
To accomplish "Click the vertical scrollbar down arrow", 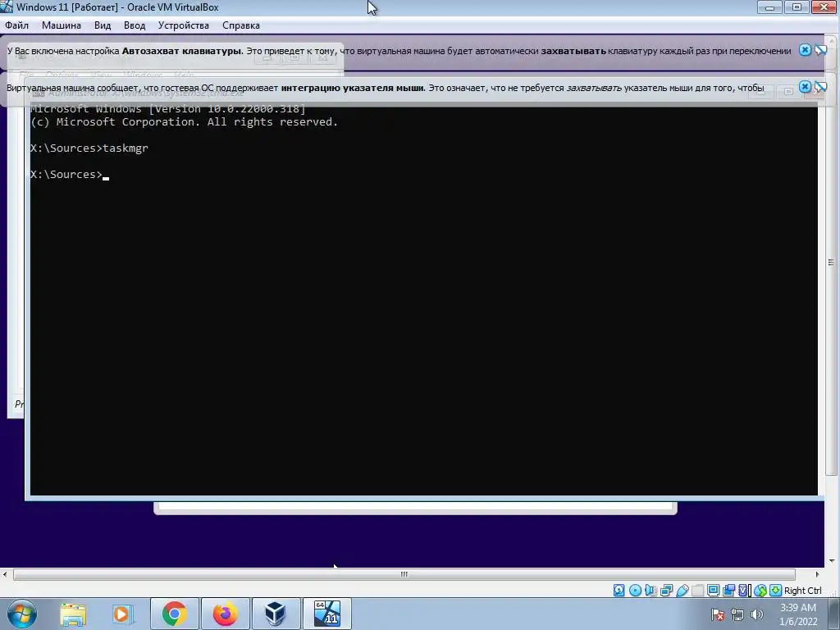I will click(x=832, y=561).
